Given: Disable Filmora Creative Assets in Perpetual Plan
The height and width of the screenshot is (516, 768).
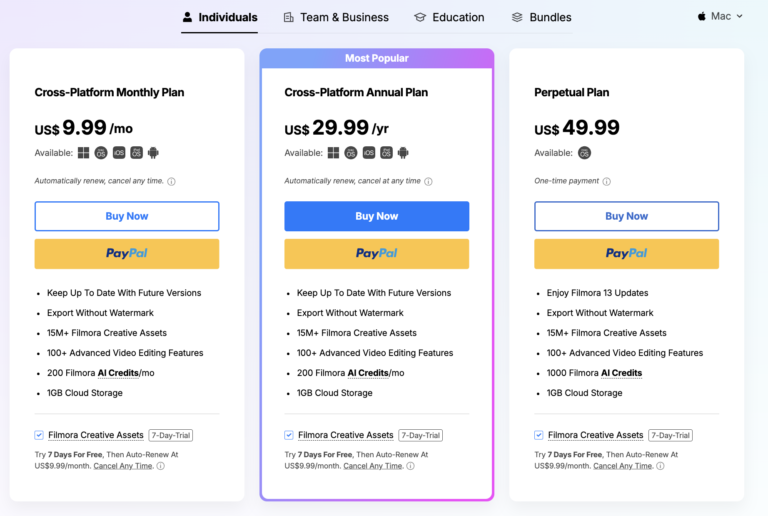Looking at the screenshot, I should coord(539,435).
